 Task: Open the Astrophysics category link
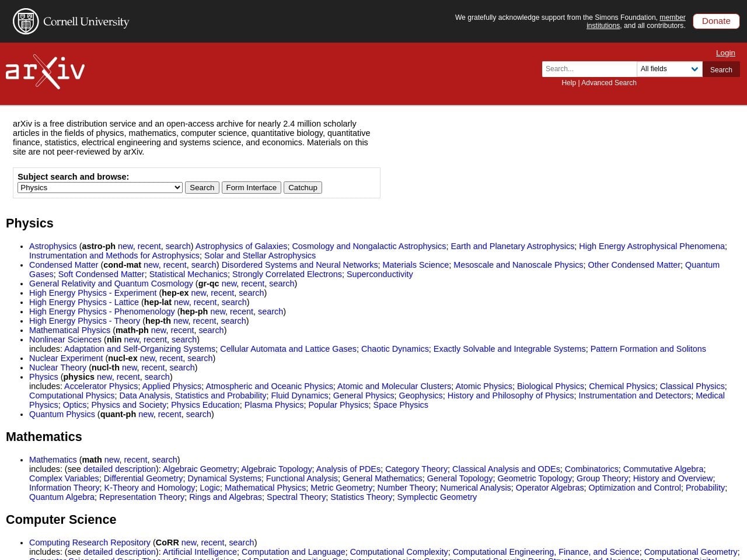click(x=53, y=246)
